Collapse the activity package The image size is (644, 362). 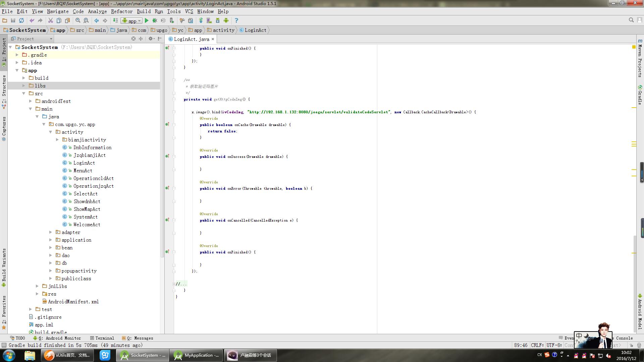[51, 132]
